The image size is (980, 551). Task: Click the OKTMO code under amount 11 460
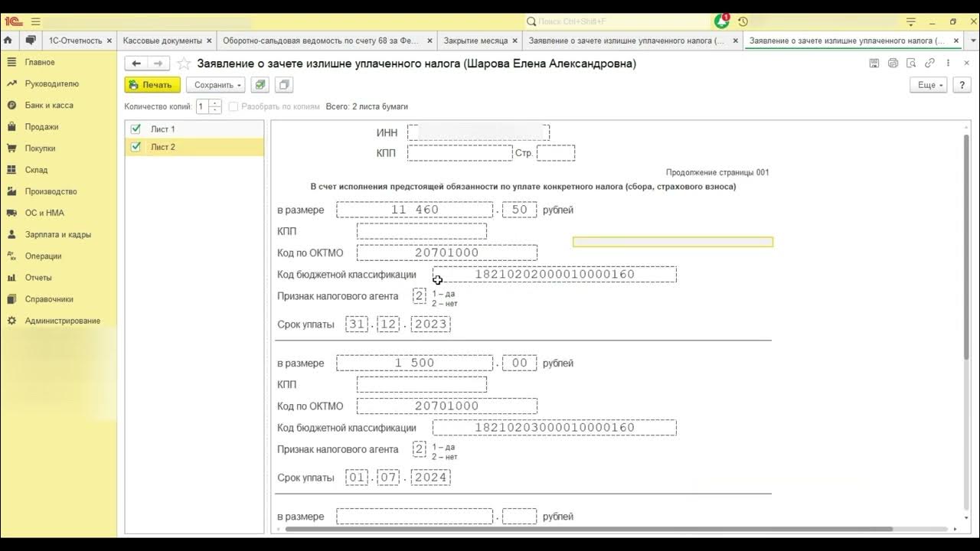coord(447,253)
